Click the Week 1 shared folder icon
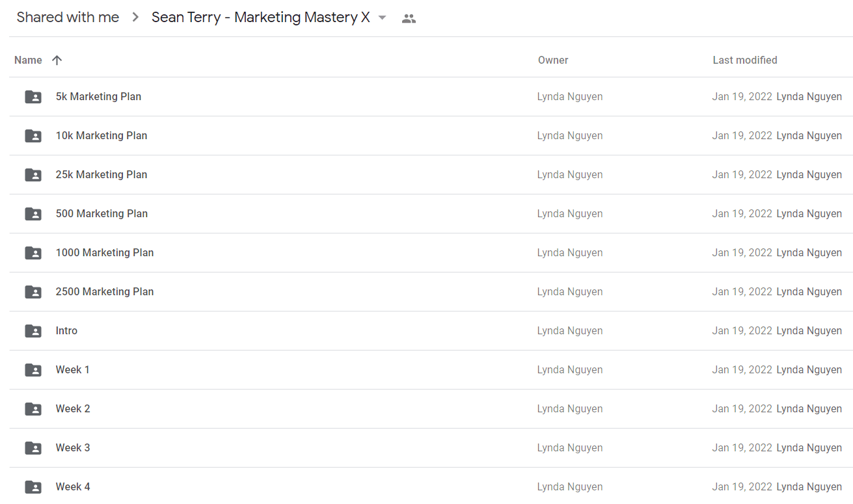 point(33,370)
